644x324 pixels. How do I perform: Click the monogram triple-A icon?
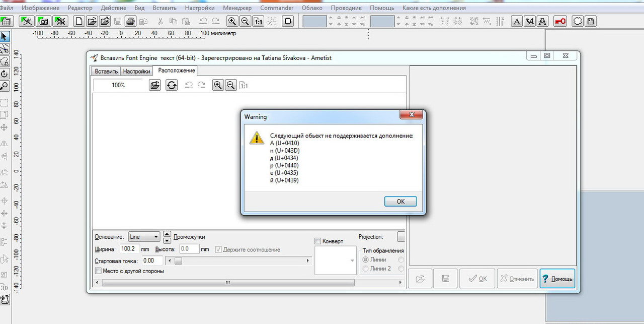click(x=543, y=21)
